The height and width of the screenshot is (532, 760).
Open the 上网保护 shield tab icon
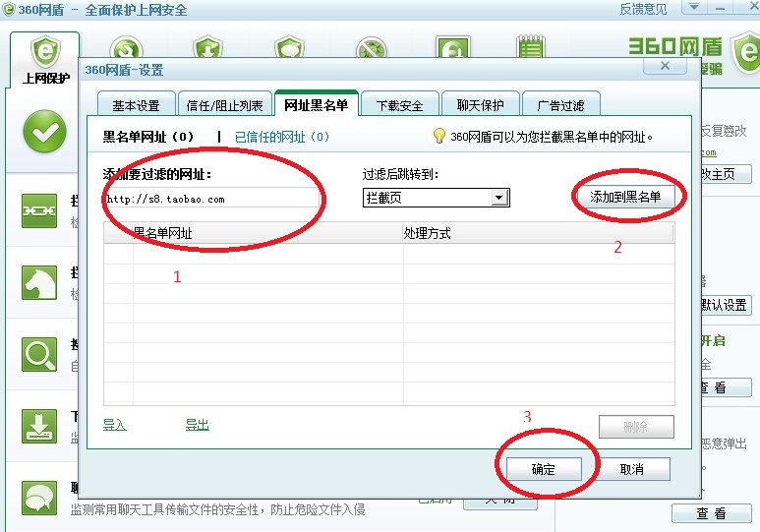(45, 53)
